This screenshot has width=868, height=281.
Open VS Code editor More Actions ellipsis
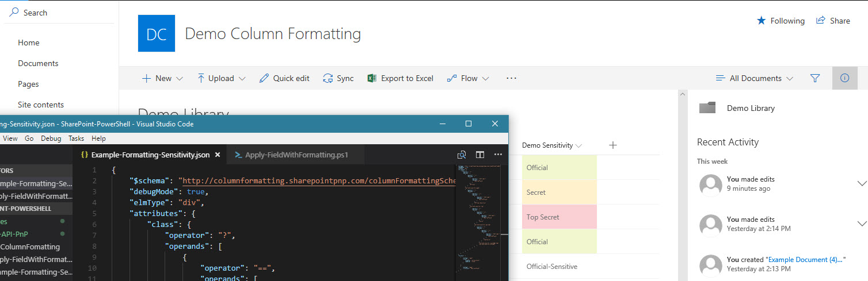pos(498,155)
